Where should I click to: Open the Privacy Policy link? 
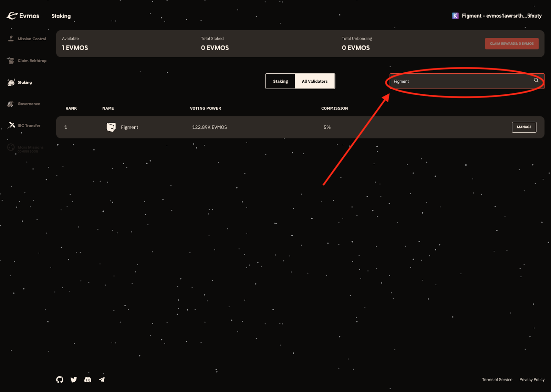click(x=532, y=380)
